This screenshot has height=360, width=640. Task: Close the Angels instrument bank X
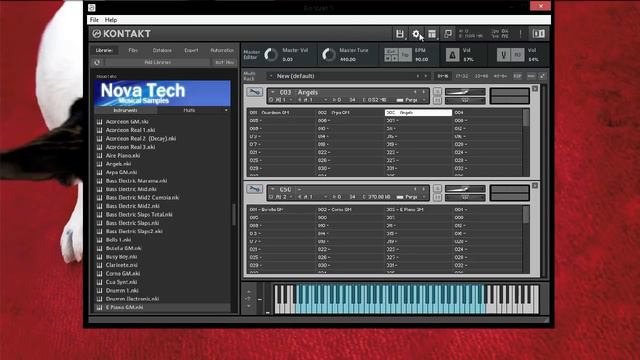pyautogui.click(x=535, y=89)
